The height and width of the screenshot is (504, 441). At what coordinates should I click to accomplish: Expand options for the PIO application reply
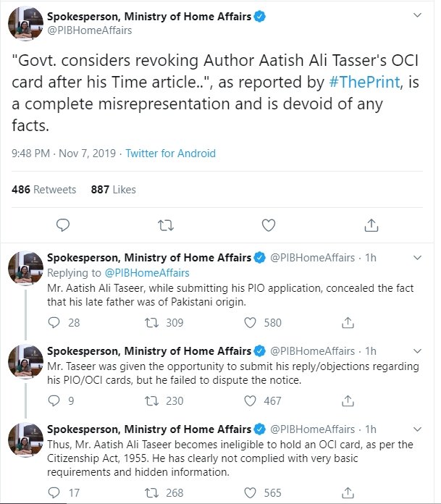[x=417, y=257]
